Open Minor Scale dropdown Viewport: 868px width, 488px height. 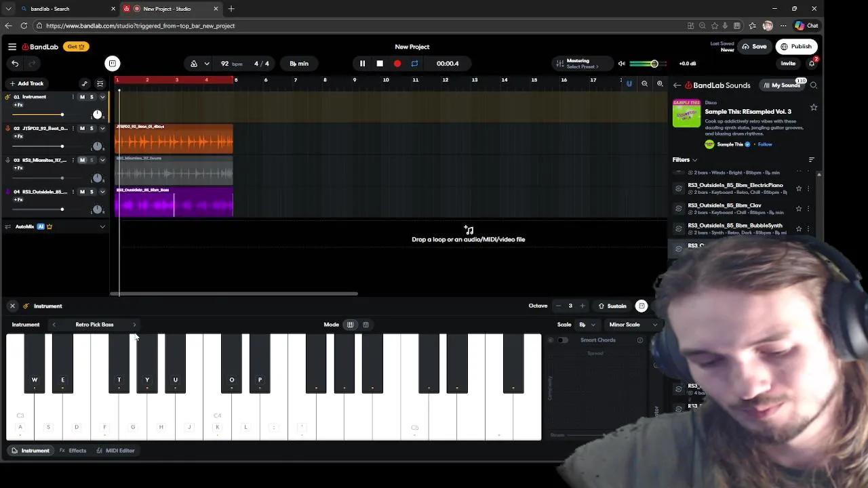pos(632,325)
